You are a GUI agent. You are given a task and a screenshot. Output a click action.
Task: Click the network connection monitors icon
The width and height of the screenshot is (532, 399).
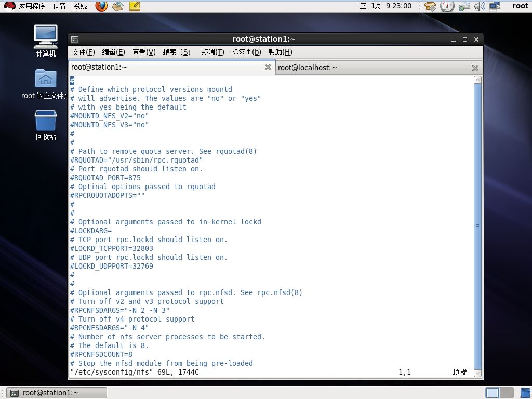click(495, 6)
